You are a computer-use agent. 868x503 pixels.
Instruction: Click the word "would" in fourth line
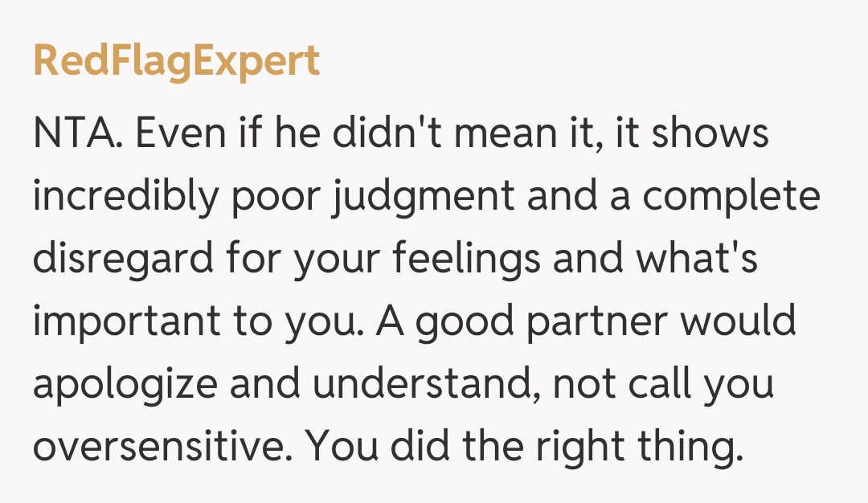pos(738,322)
